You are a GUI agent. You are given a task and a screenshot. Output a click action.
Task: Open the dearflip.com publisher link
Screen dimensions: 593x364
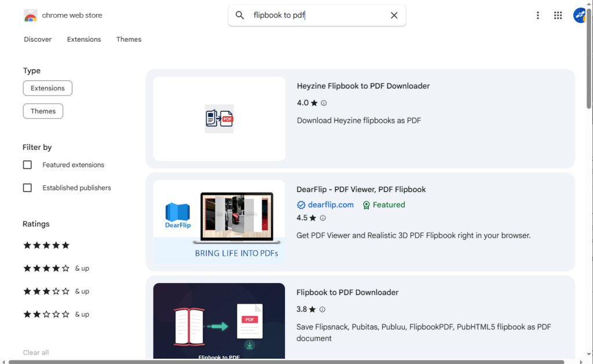click(331, 205)
